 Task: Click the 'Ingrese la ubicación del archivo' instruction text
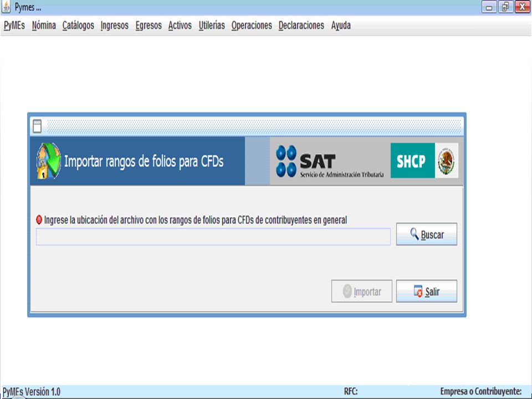pyautogui.click(x=196, y=220)
